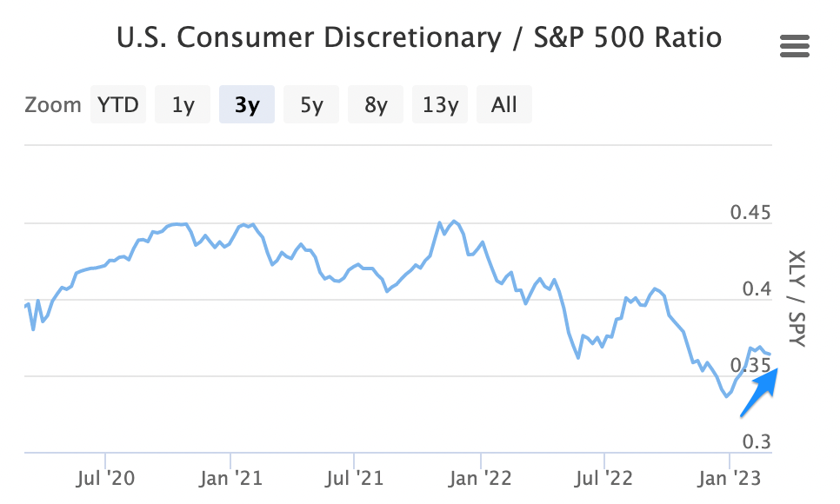Click the 0.45 y-axis label
The image size is (840, 504).
click(750, 213)
